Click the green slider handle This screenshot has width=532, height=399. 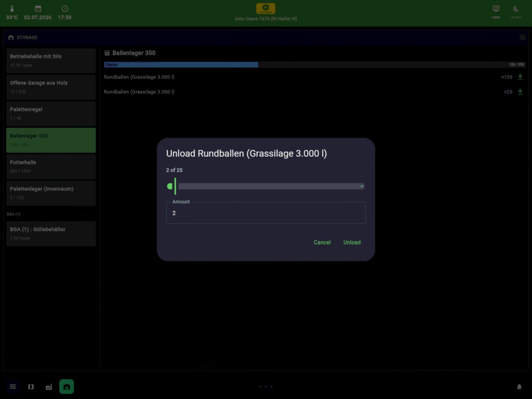175,186
